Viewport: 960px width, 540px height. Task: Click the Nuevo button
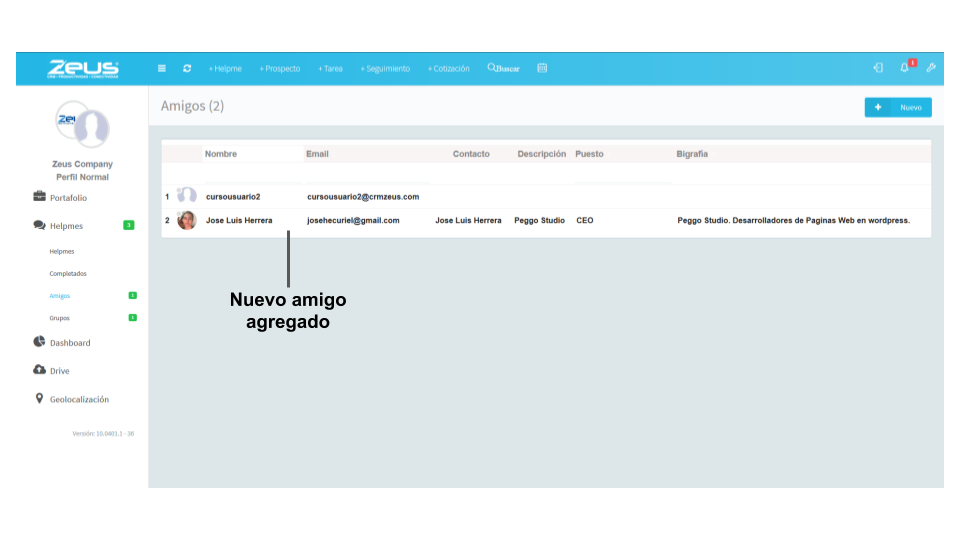(x=898, y=107)
